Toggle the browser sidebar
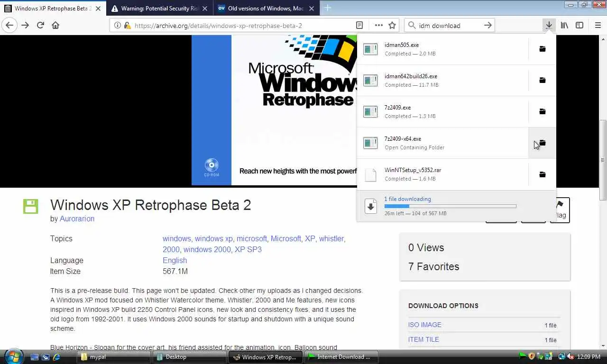Image resolution: width=607 pixels, height=364 pixels. pyautogui.click(x=579, y=26)
